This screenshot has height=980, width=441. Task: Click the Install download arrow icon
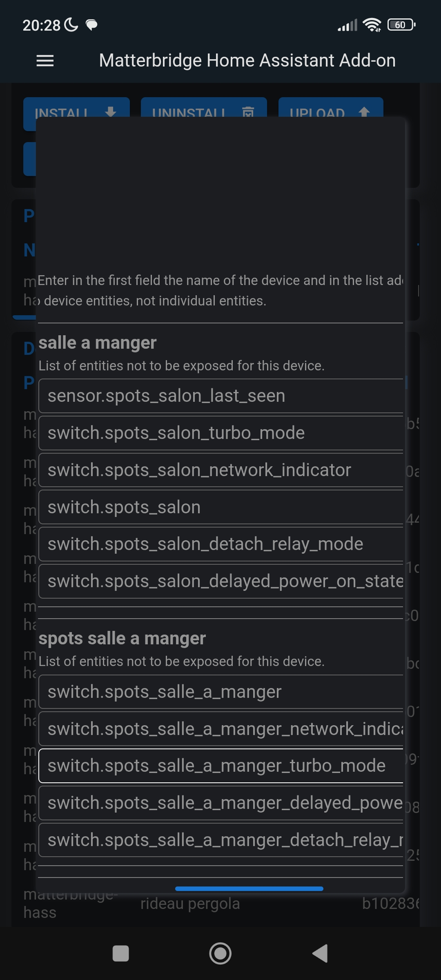click(x=110, y=111)
